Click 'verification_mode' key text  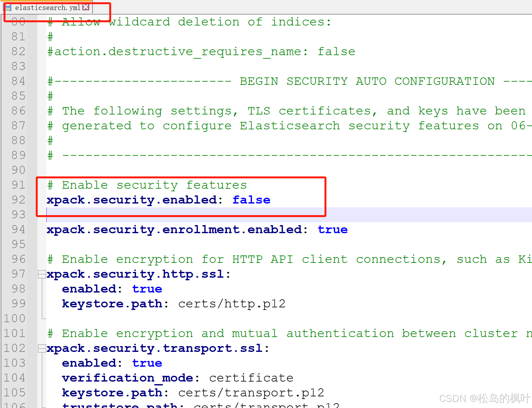click(127, 378)
